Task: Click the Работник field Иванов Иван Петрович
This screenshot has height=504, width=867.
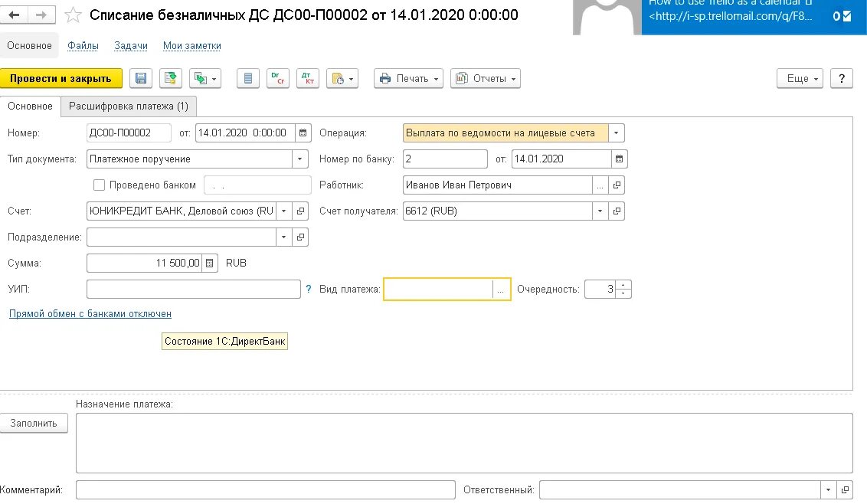Action: [x=498, y=185]
